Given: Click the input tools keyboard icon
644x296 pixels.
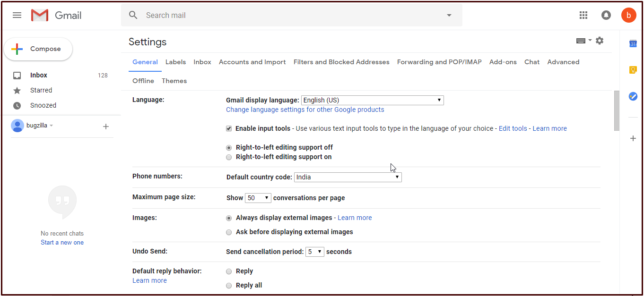Looking at the screenshot, I should (581, 41).
